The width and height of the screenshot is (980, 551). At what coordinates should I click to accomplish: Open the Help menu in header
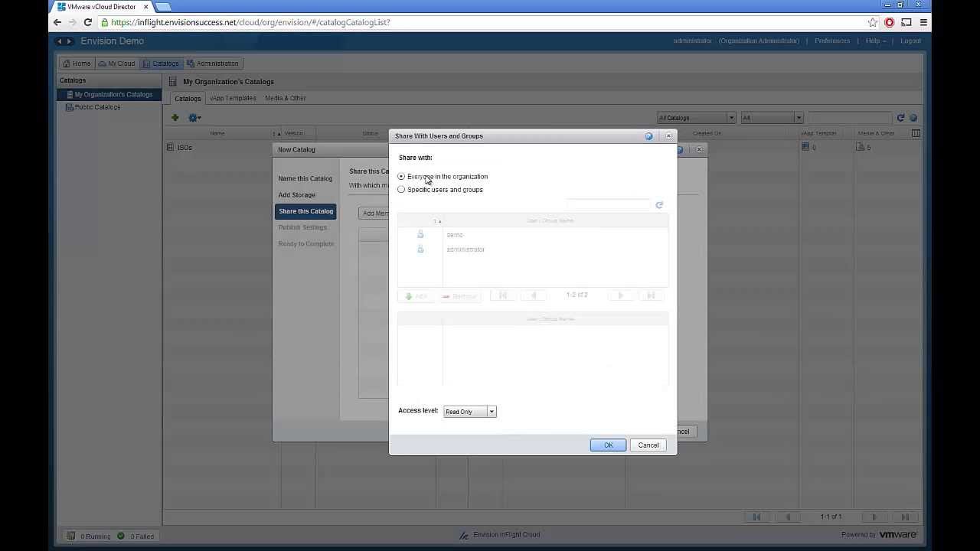coord(875,41)
